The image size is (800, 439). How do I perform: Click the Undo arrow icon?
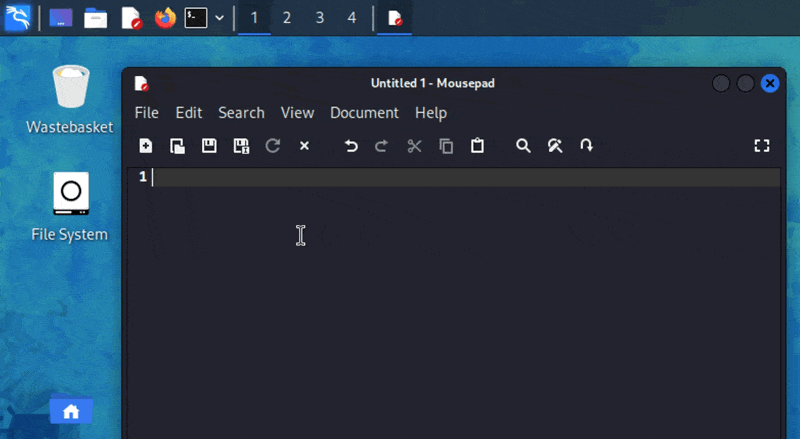[351, 146]
